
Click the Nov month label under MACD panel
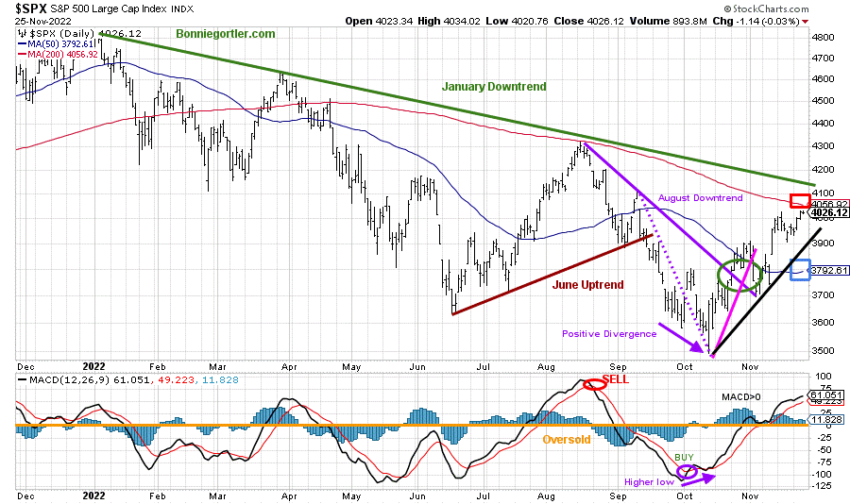pyautogui.click(x=750, y=496)
